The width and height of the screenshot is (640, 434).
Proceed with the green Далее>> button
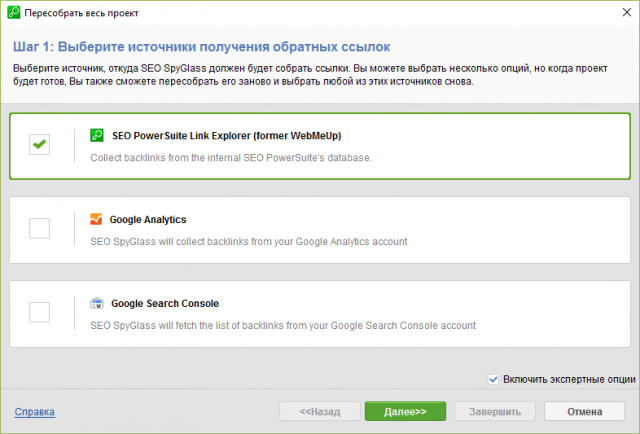(404, 411)
